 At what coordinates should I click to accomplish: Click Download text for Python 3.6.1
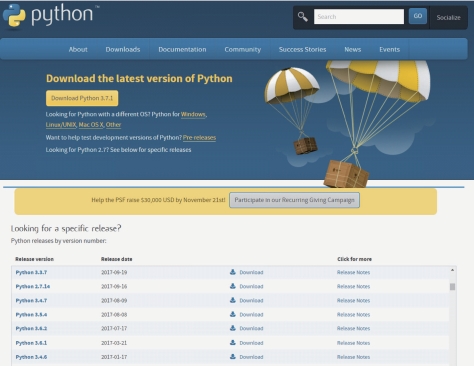(x=251, y=343)
